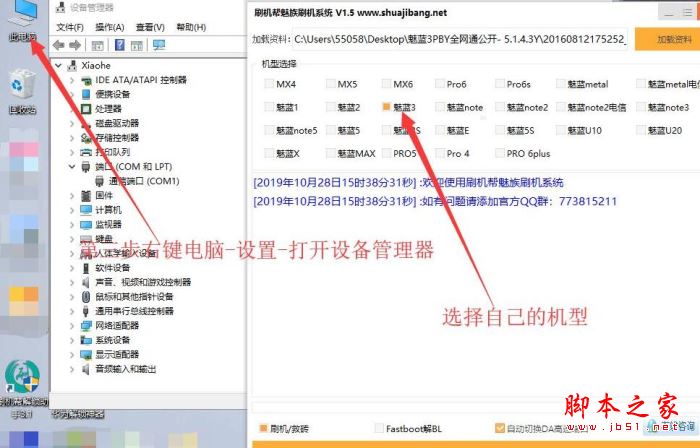The image size is (700, 448).
Task: Open the 此电脑 desktop icon
Action: click(x=23, y=21)
